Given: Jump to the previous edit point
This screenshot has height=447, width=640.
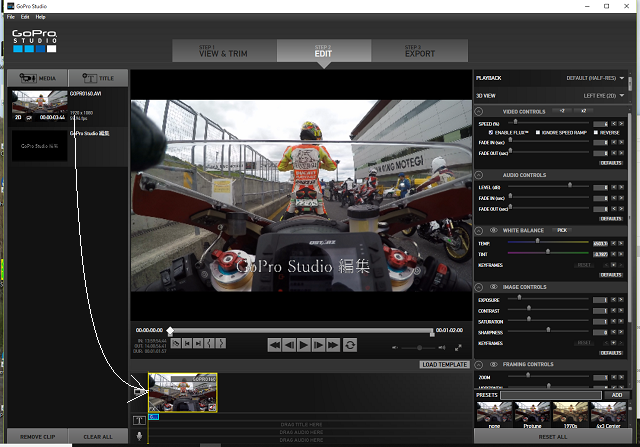Looking at the screenshot, I should [187, 343].
